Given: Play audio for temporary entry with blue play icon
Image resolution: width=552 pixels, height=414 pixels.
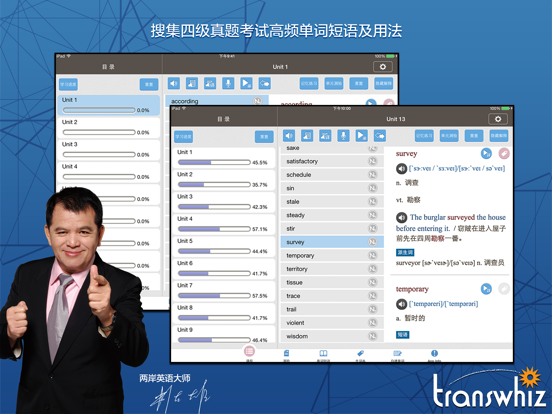Looking at the screenshot, I should (x=486, y=289).
